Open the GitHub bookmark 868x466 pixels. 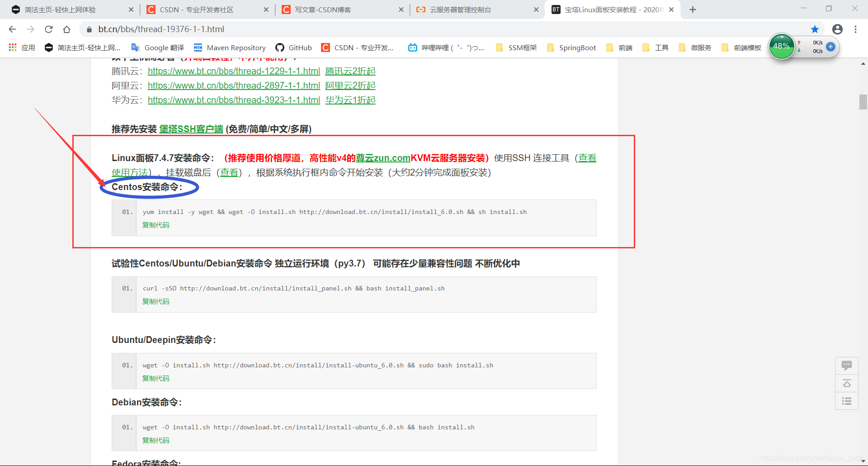294,48
